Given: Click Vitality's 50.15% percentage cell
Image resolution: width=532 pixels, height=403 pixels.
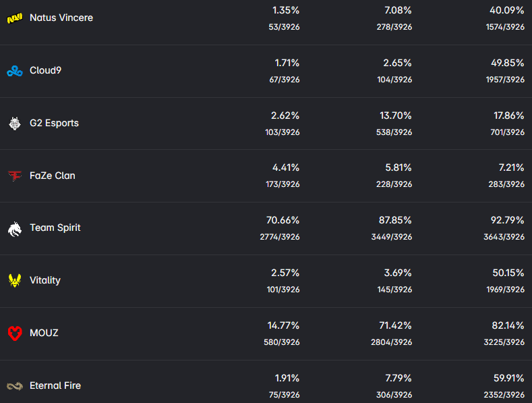Looking at the screenshot, I should [x=508, y=273].
